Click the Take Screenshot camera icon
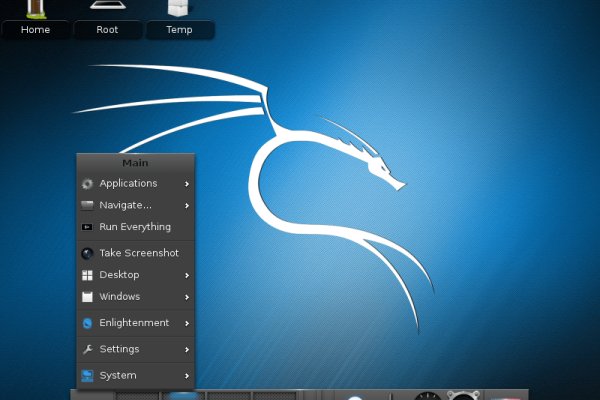 (88, 254)
